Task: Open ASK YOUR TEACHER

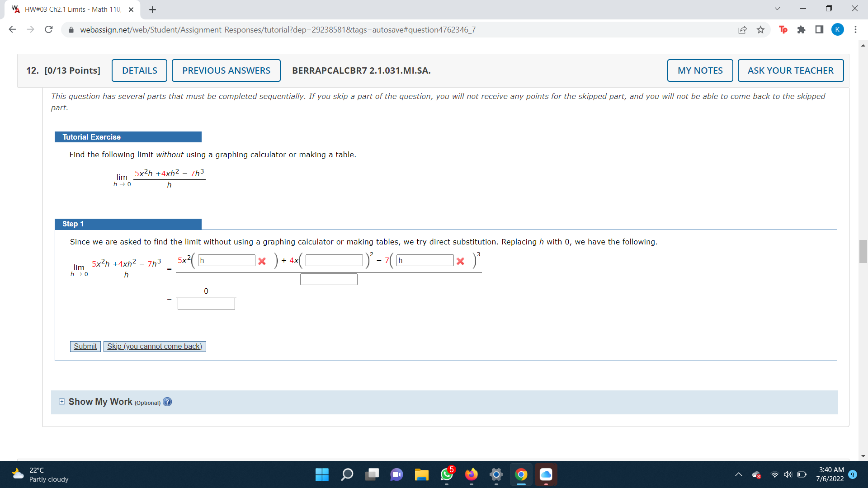Action: coord(790,70)
